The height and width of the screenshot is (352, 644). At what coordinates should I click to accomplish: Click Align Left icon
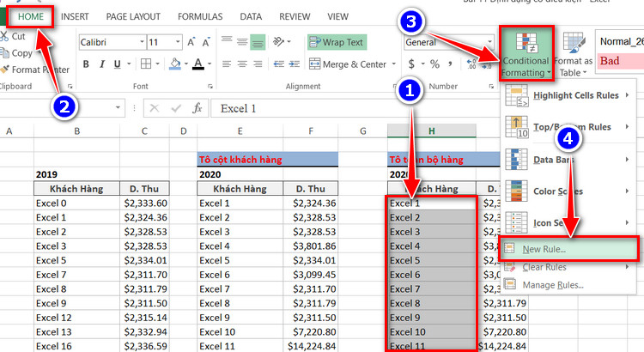click(227, 64)
